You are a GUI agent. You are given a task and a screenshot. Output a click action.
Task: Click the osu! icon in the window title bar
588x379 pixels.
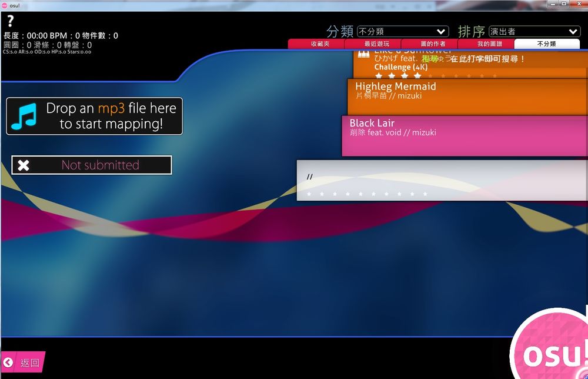pyautogui.click(x=5, y=5)
